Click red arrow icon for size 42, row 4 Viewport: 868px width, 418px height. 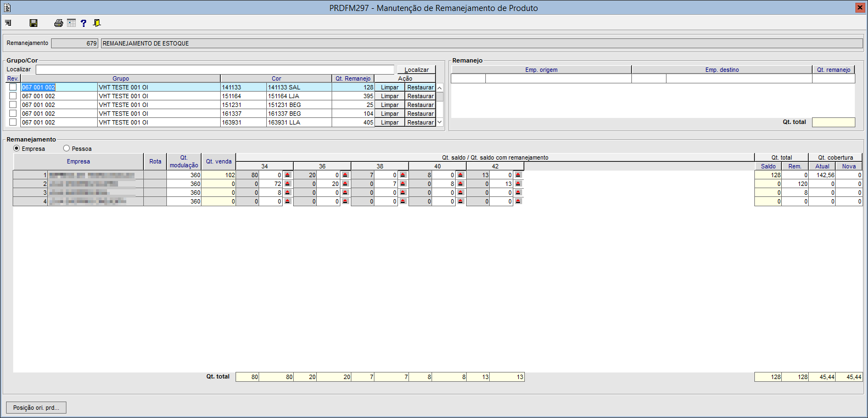(518, 201)
